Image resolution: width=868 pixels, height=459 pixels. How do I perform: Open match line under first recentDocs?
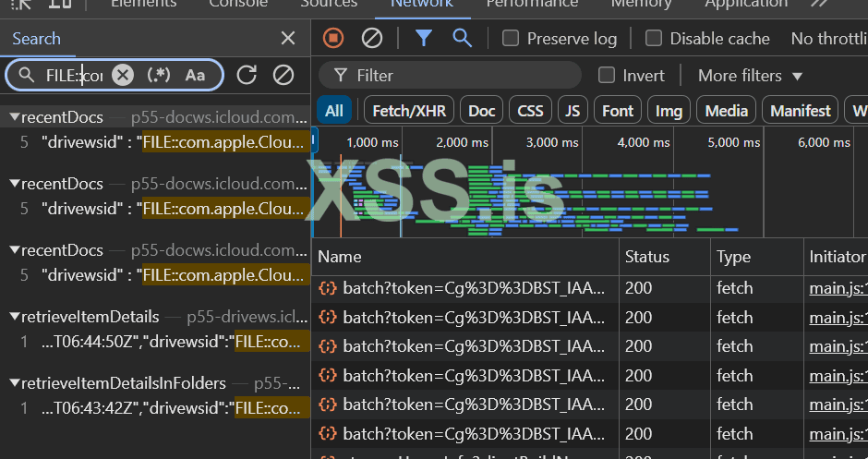click(155, 142)
